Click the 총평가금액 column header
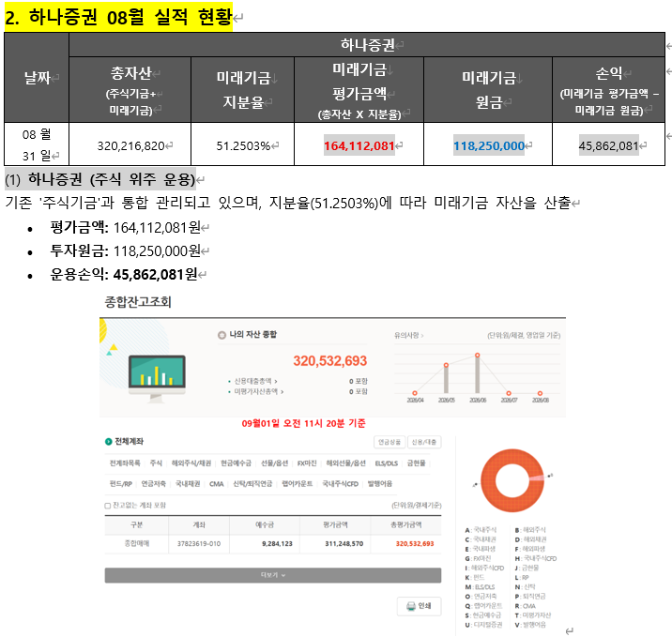Image resolution: width=672 pixels, height=637 pixels. pos(405,524)
